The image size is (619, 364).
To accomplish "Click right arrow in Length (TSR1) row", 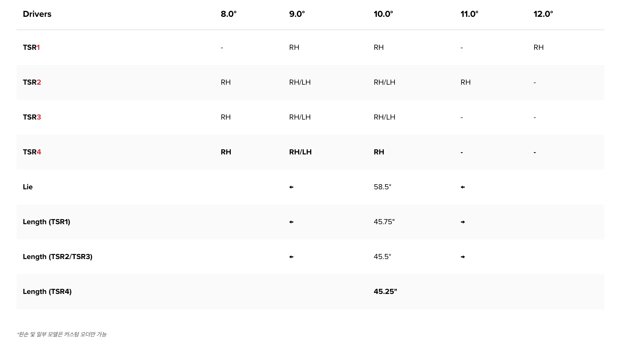I will pos(463,222).
